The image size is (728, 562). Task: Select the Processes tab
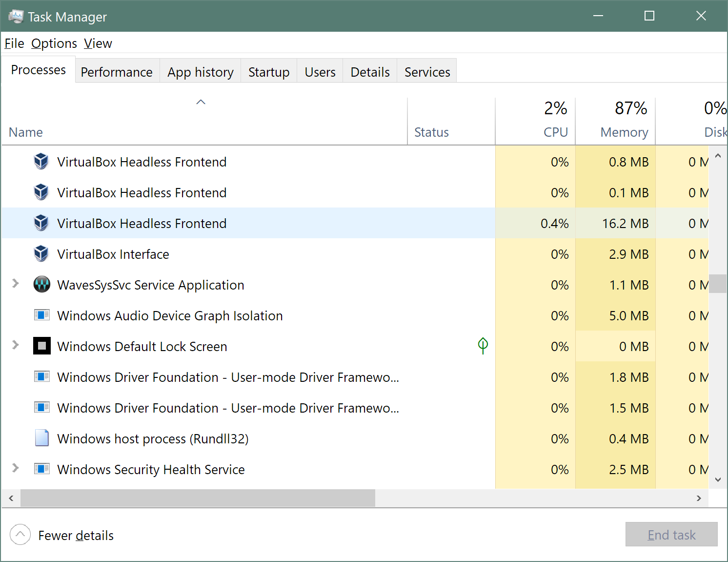pyautogui.click(x=39, y=70)
